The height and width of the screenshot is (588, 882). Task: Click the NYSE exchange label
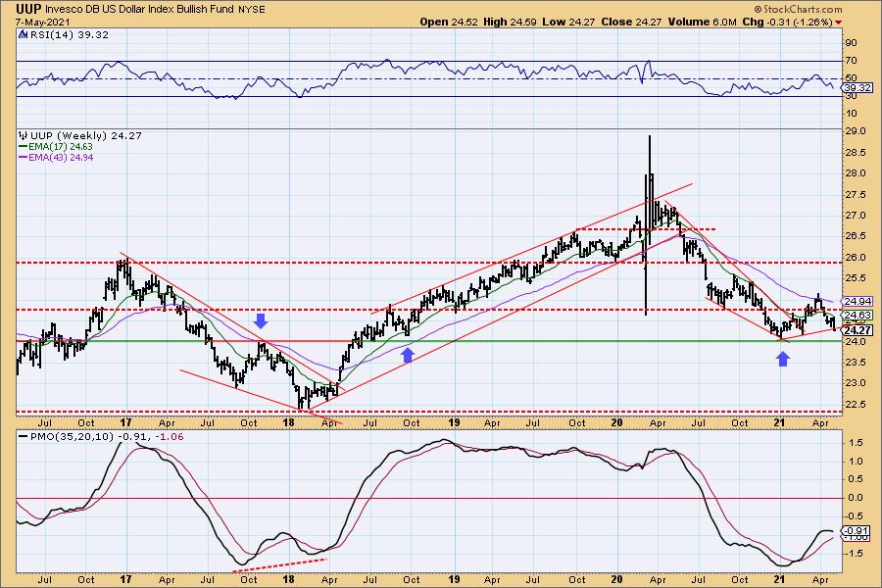coord(251,10)
